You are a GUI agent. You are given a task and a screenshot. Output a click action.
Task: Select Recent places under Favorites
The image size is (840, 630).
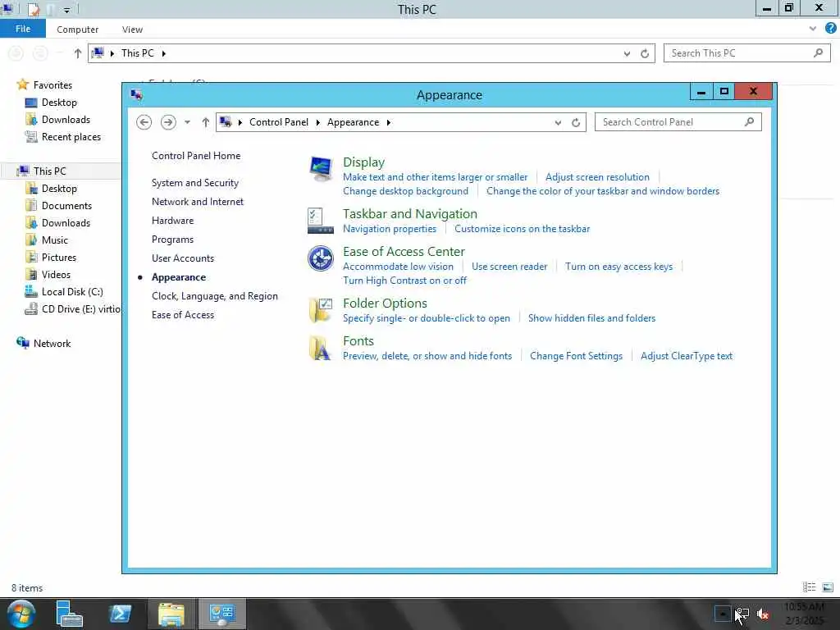coord(71,137)
